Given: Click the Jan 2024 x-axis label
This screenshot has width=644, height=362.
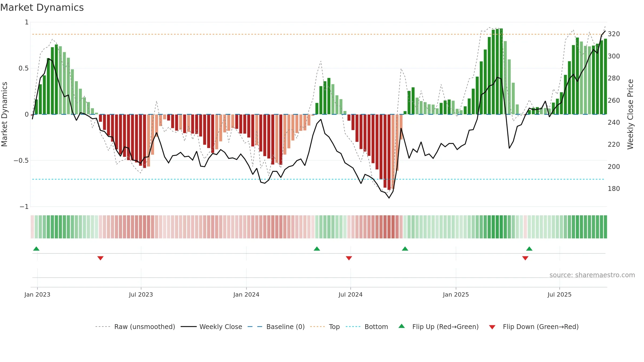Looking at the screenshot, I should (246, 294).
